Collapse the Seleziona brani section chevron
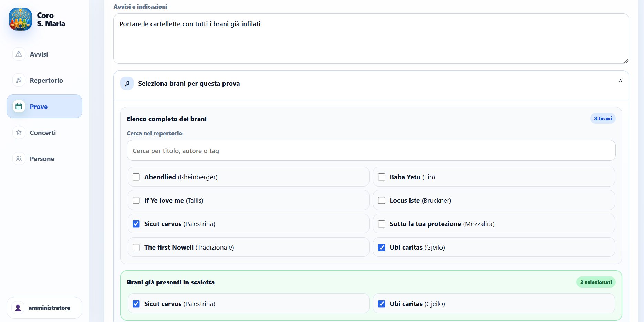The height and width of the screenshot is (322, 644). tap(620, 81)
